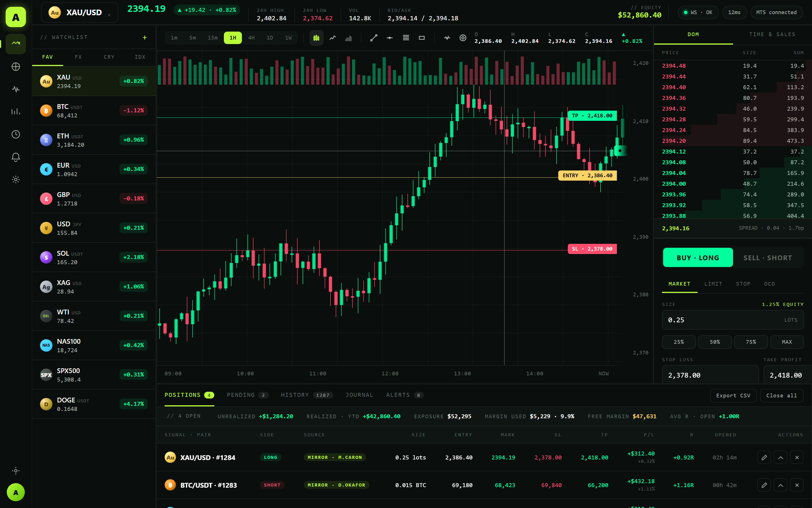This screenshot has height=508, width=812.
Task: Click the crosshair target icon near sidebar bottom
Action: pyautogui.click(x=16, y=470)
